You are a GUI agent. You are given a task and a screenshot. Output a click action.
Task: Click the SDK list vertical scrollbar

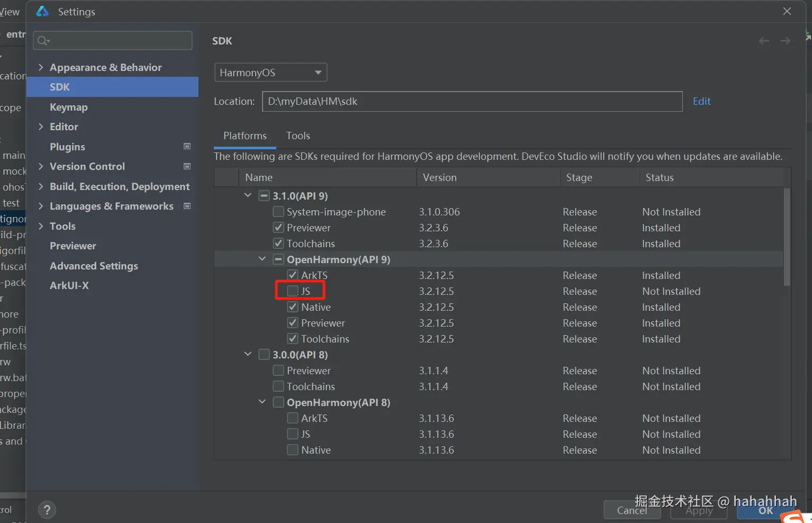coord(787,238)
